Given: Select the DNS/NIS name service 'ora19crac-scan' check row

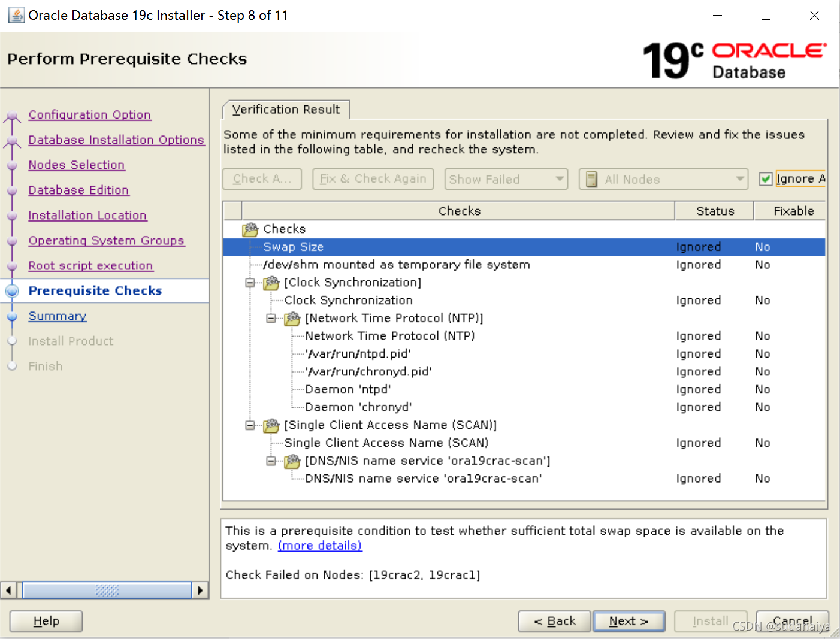Looking at the screenshot, I should click(524, 479).
